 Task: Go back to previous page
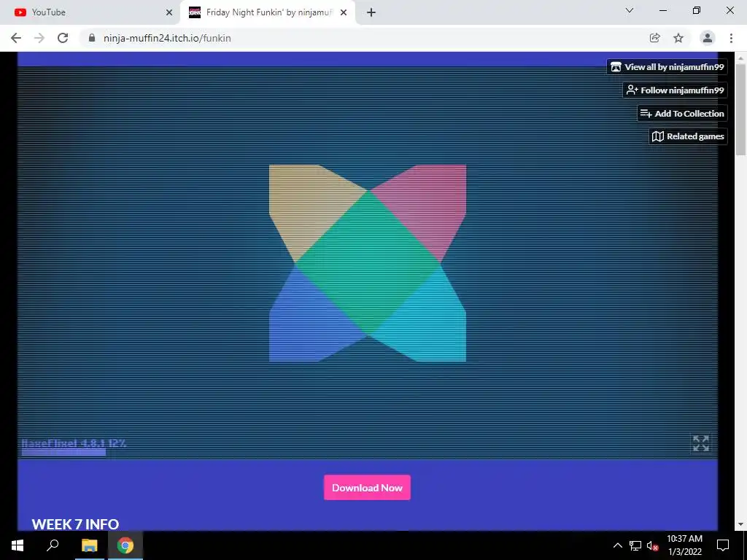[x=16, y=38]
